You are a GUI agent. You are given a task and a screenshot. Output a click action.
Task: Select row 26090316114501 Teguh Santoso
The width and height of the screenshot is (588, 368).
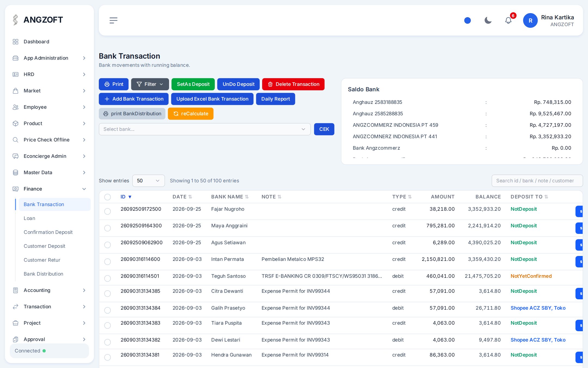pyautogui.click(x=108, y=278)
